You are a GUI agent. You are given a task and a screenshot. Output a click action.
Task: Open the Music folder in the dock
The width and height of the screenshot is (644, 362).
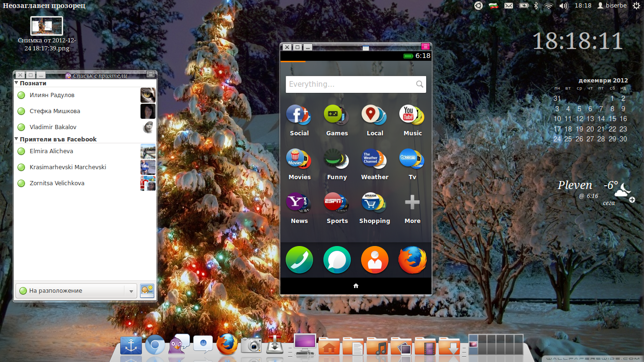pos(378,346)
